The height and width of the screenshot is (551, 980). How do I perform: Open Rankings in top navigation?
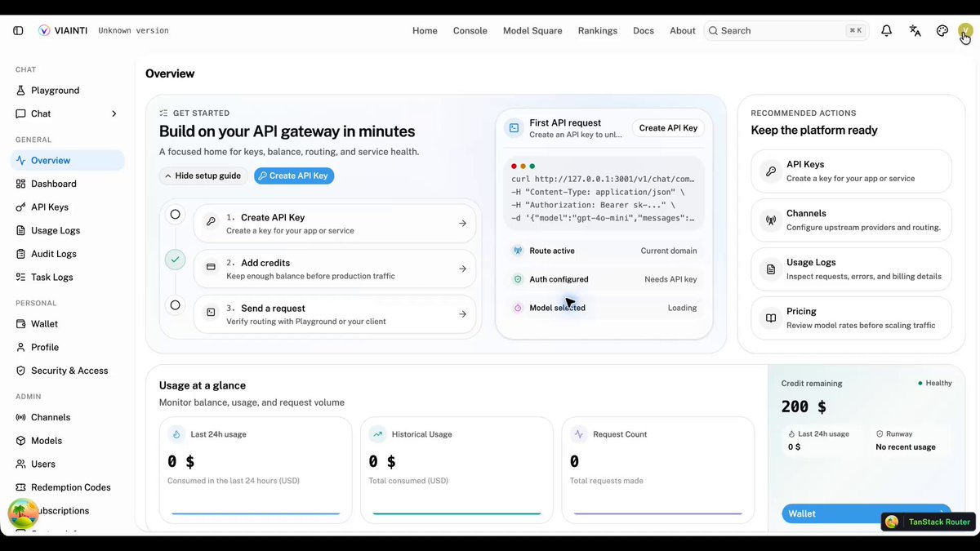(x=598, y=31)
